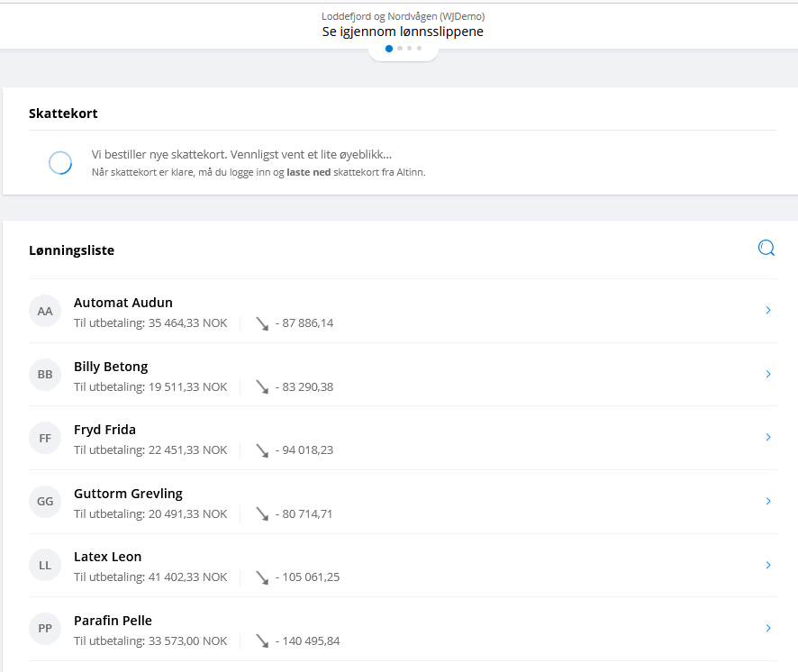The width and height of the screenshot is (798, 672).
Task: Go to the fourth wizard step dot
Action: click(420, 49)
